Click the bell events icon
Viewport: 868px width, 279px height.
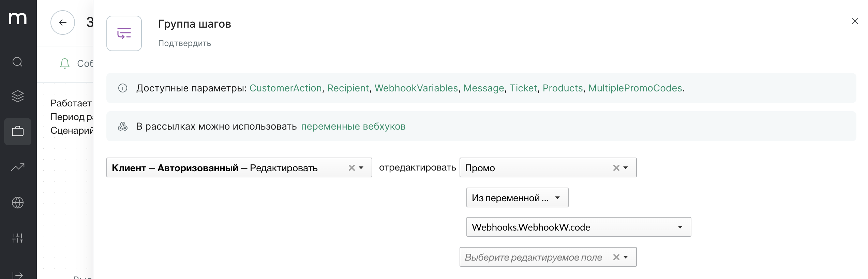tap(65, 63)
